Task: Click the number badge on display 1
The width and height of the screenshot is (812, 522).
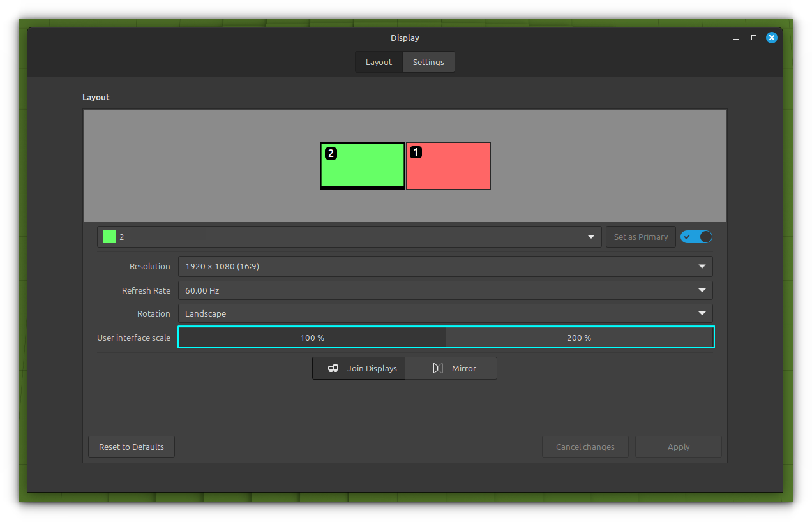Action: [x=416, y=152]
